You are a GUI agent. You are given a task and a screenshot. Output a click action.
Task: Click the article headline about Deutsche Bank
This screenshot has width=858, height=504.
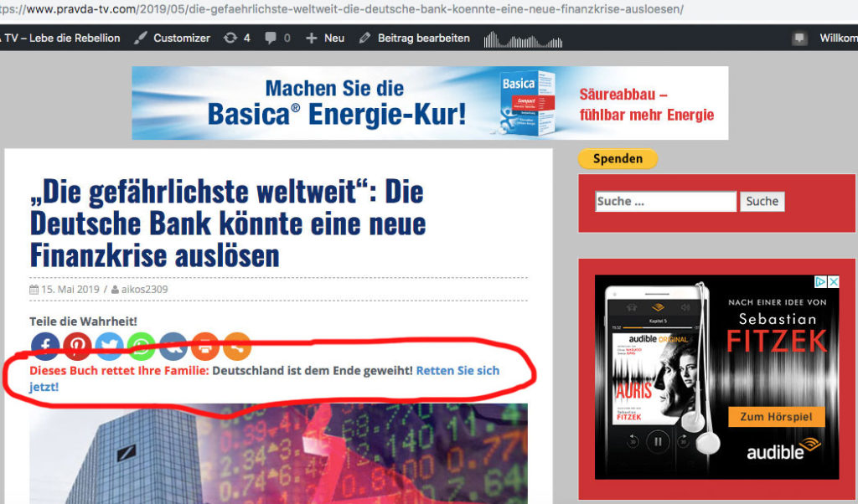click(x=228, y=223)
